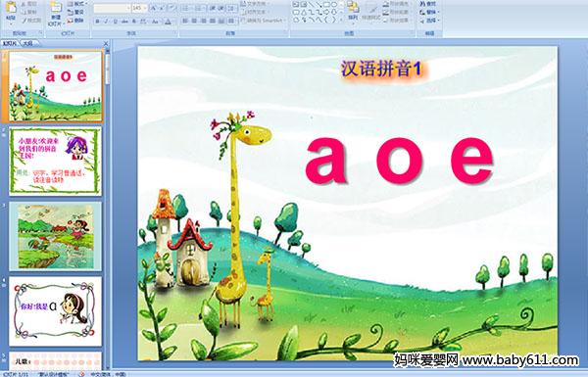Expand the shapes gallery More arrow
Screen dimensions: 588x377
tap(341, 20)
